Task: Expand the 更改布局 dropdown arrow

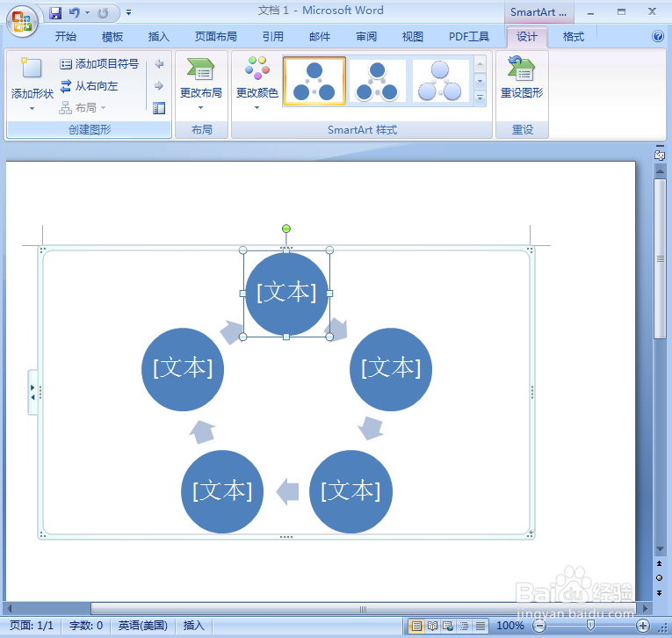Action: (x=200, y=108)
